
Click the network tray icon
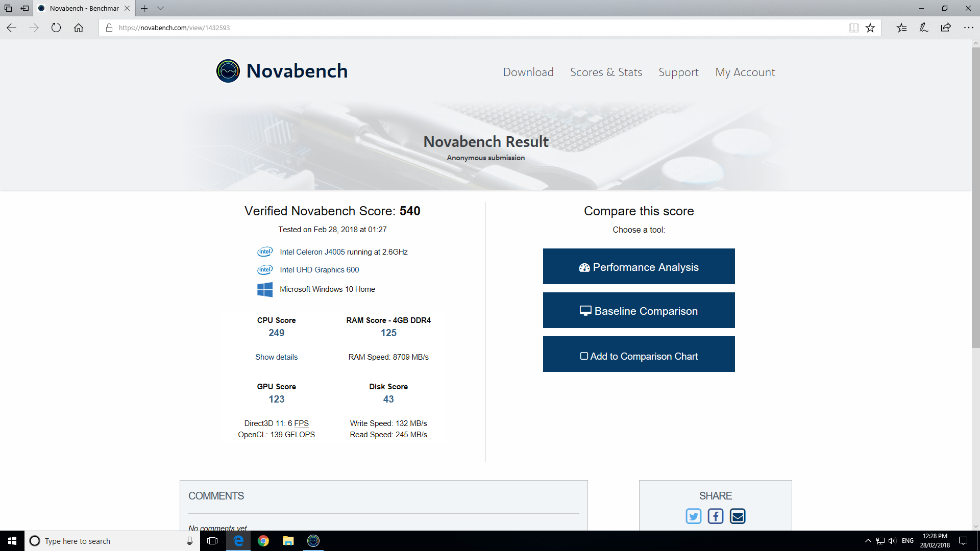click(x=880, y=541)
